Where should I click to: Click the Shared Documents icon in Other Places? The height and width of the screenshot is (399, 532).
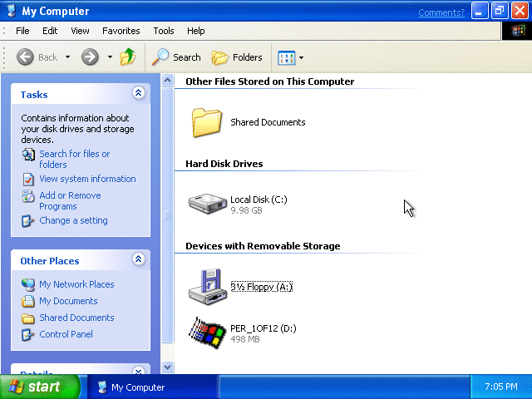pyautogui.click(x=28, y=318)
